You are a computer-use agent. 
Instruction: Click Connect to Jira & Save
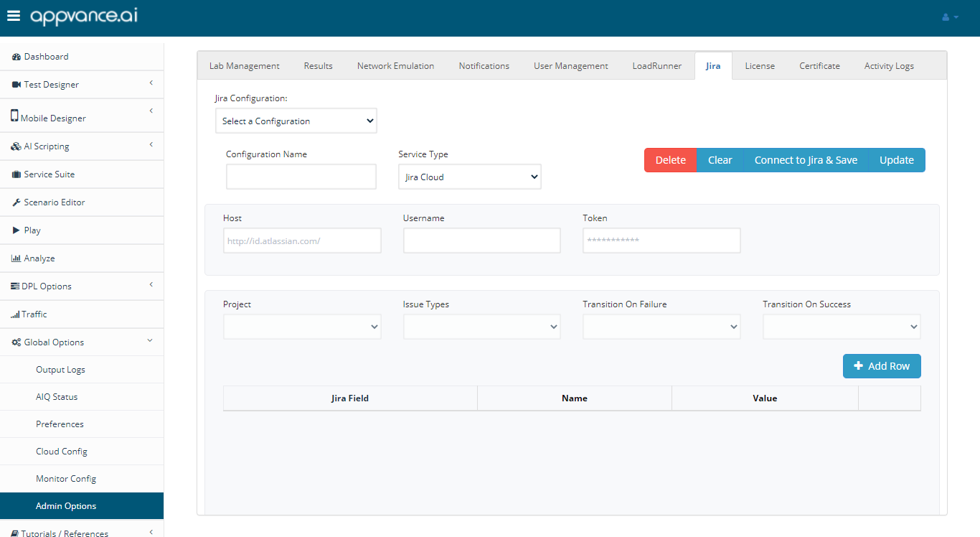coord(806,160)
